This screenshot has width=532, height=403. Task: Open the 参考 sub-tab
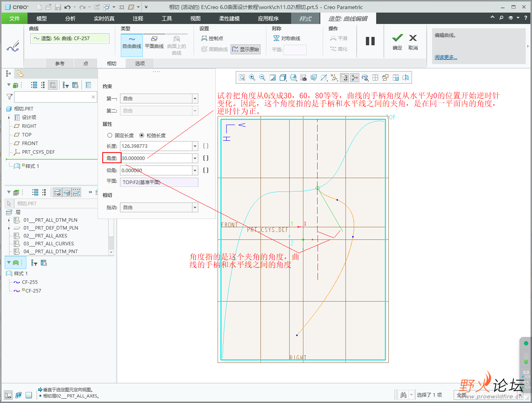tap(60, 63)
